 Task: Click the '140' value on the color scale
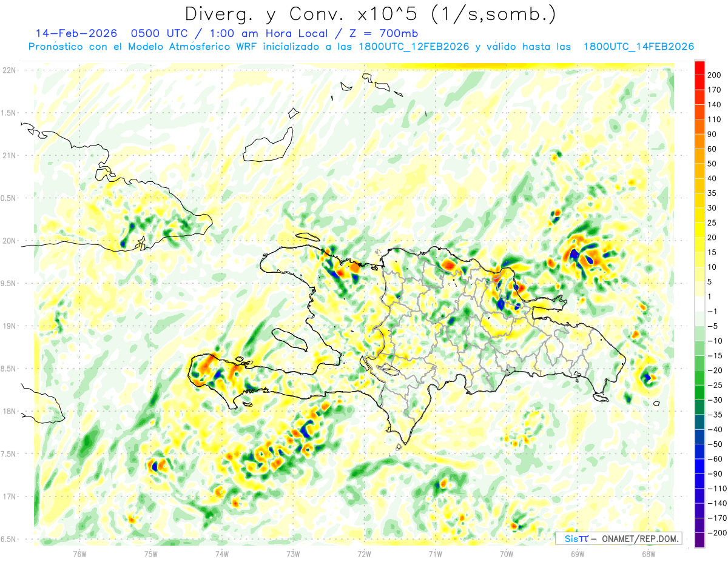[715, 105]
